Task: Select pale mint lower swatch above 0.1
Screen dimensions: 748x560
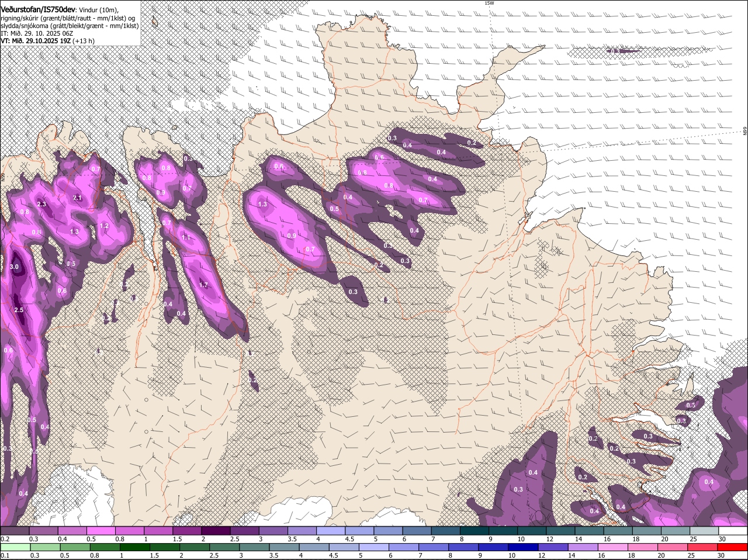Action: point(15,547)
